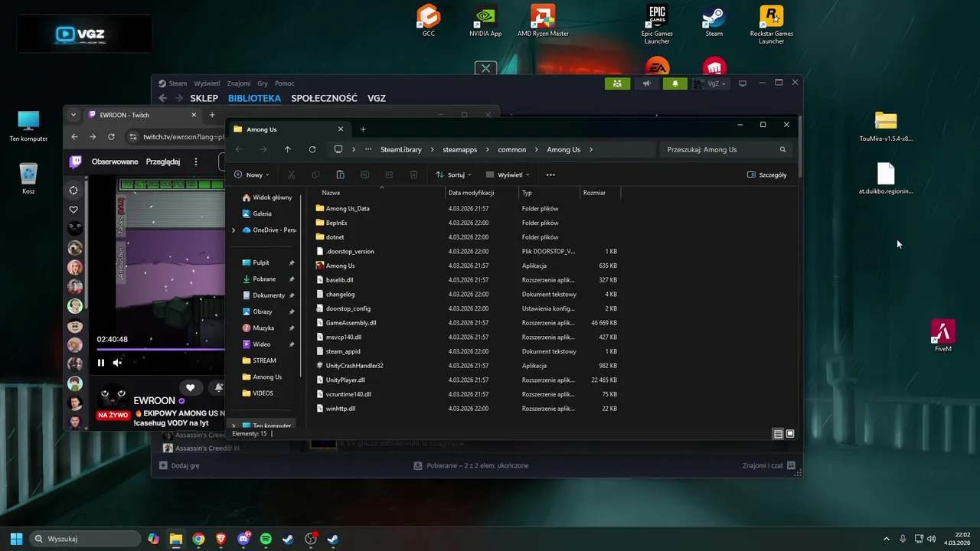Open Steam's BIBLIOTEKA tab
This screenshot has height=551, width=980.
tap(254, 98)
